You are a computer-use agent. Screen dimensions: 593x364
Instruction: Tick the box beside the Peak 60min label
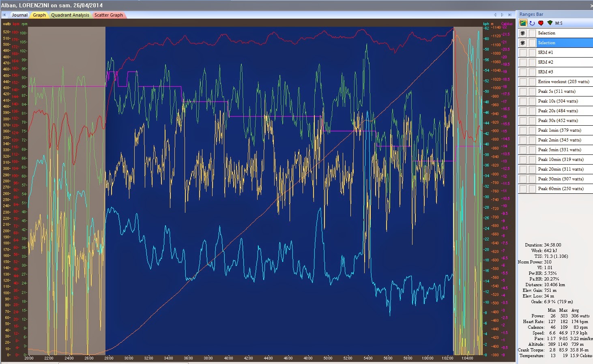point(532,189)
